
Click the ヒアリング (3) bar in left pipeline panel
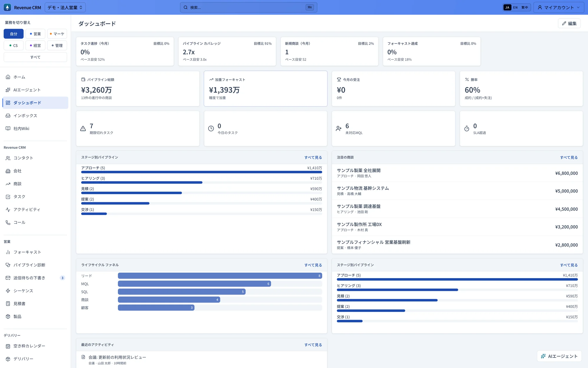tap(142, 183)
